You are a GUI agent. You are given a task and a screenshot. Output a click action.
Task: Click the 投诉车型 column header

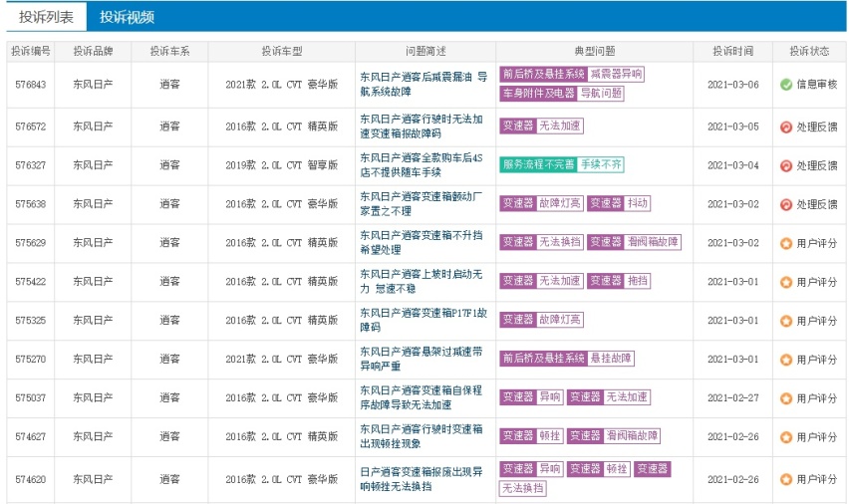[282, 52]
